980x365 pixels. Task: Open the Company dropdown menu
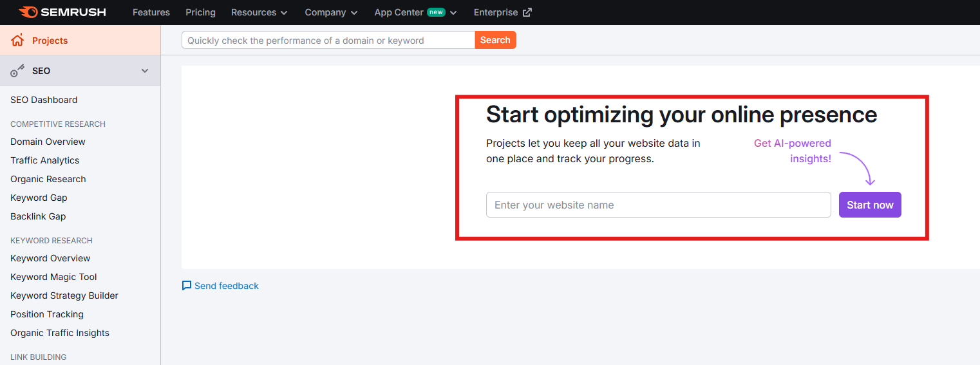point(332,12)
